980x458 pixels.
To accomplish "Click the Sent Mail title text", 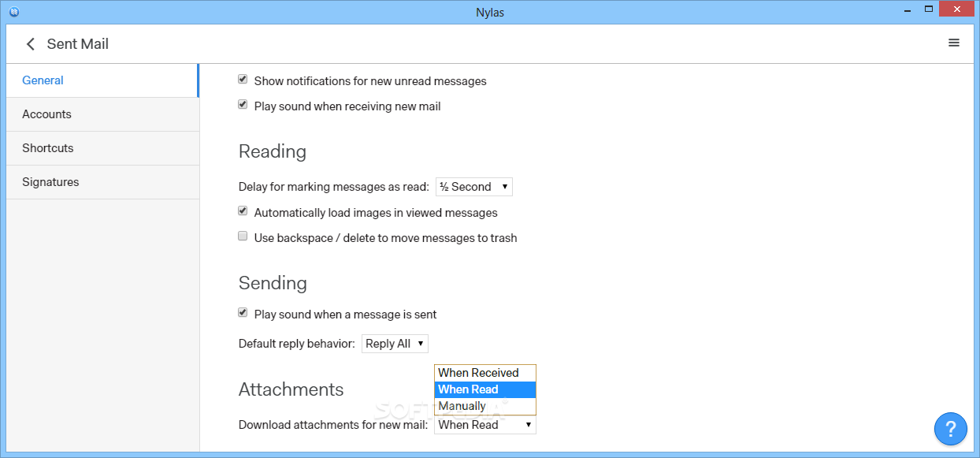I will pyautogui.click(x=78, y=44).
